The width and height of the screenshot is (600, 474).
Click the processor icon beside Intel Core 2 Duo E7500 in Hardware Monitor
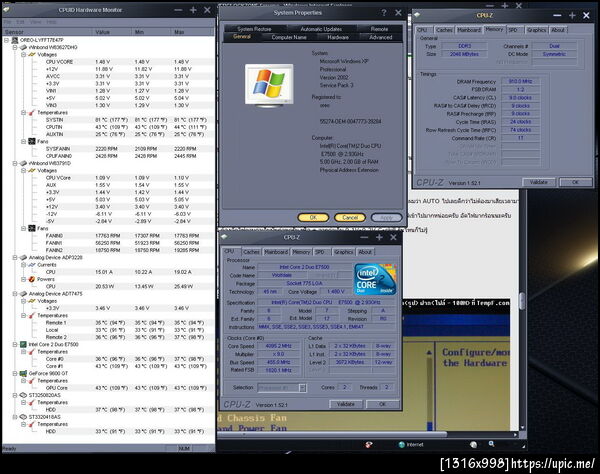tap(23, 344)
